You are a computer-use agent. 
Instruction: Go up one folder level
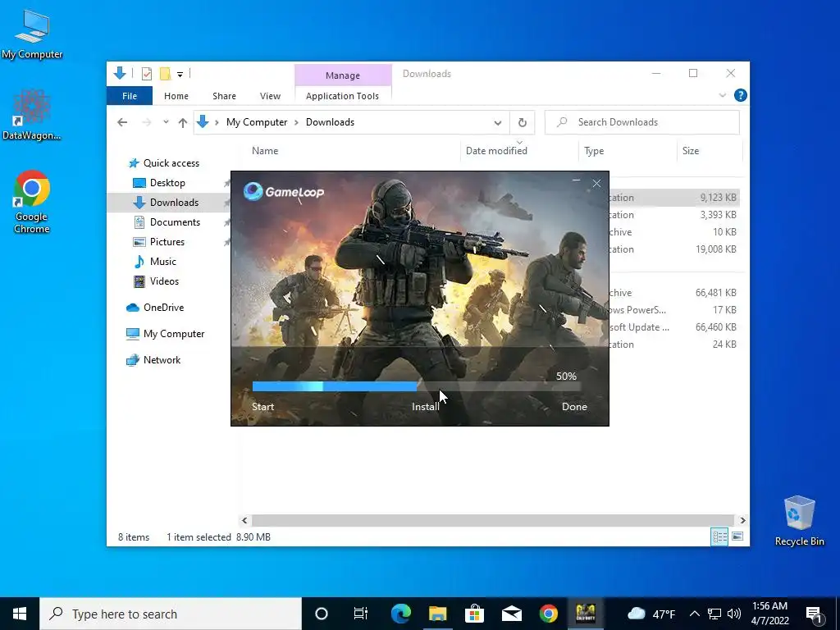coord(183,123)
